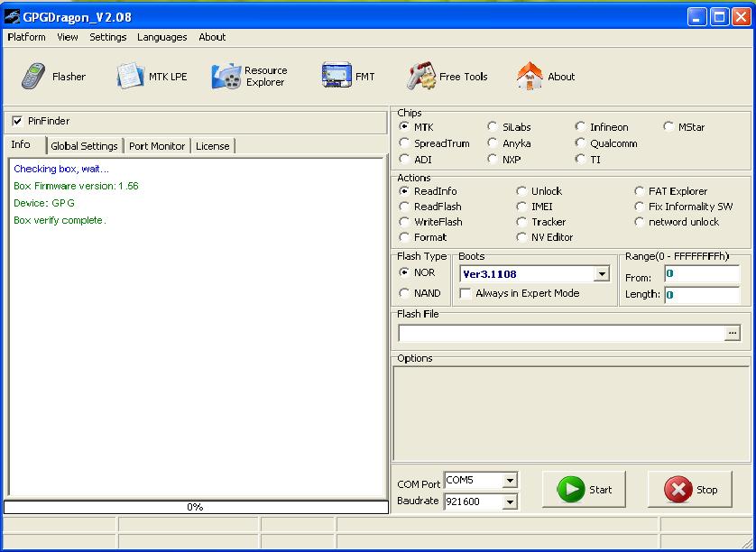
Task: Choose the Unlock action
Action: (x=521, y=191)
